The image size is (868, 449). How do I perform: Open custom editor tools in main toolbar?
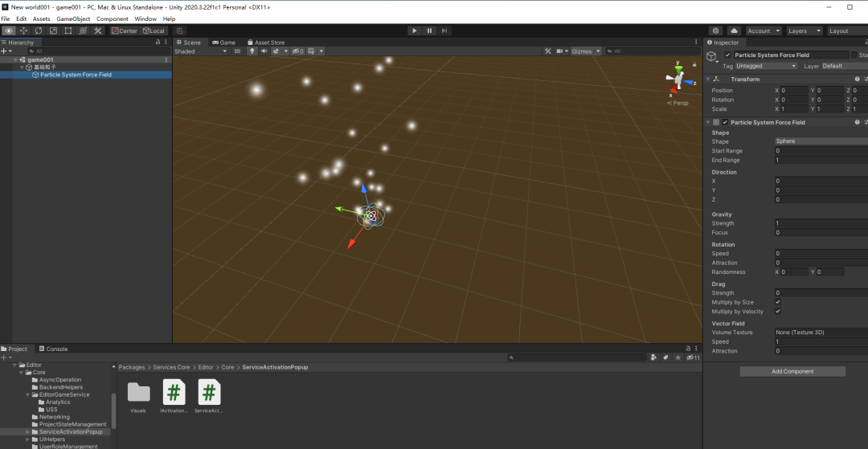98,31
